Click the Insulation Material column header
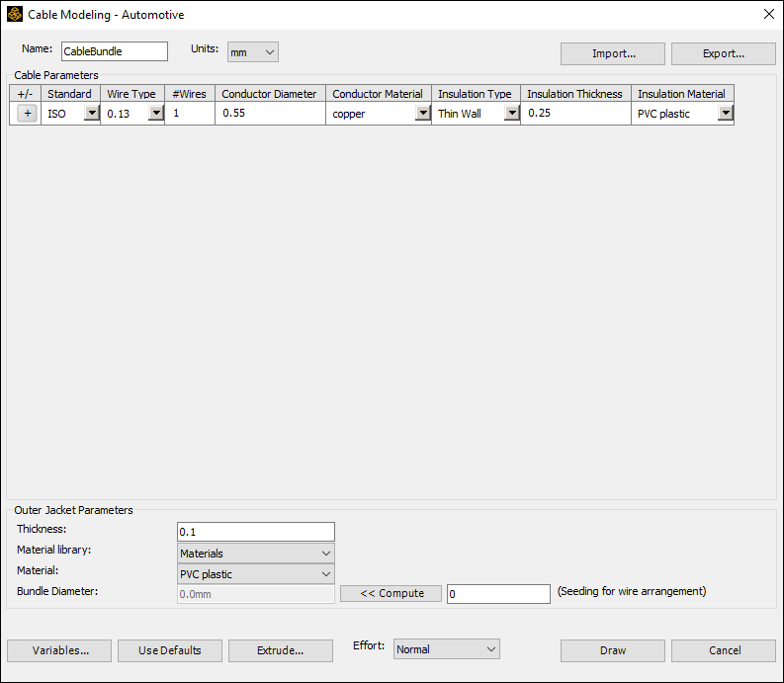784x683 pixels. [x=682, y=94]
